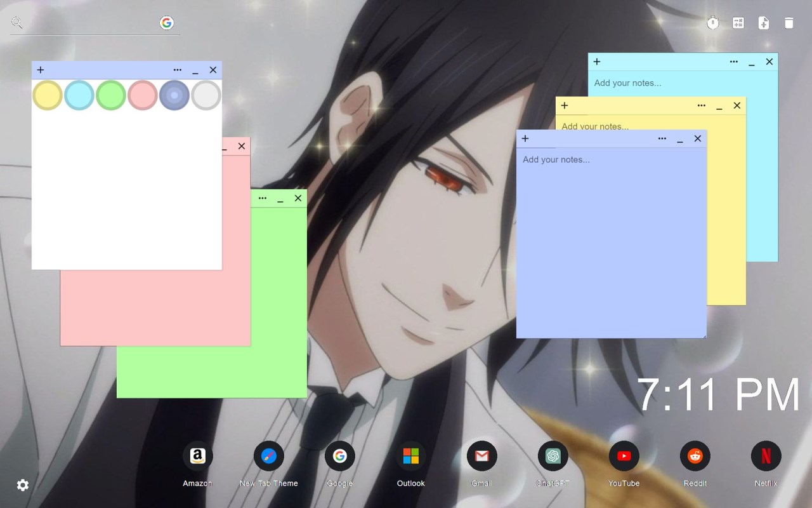812x508 pixels.
Task: Pick the selected blue color circle
Action: point(174,95)
